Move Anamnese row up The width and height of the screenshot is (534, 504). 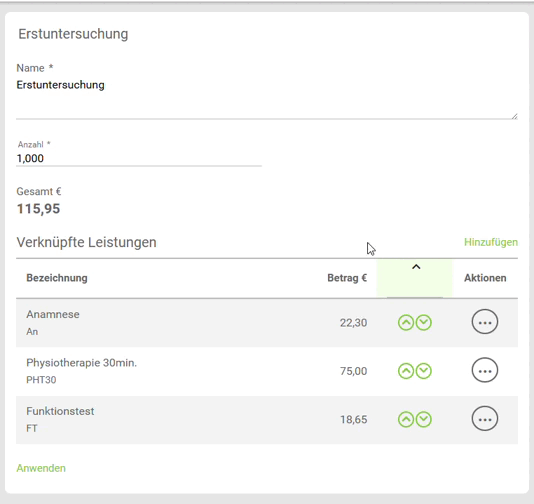click(406, 322)
